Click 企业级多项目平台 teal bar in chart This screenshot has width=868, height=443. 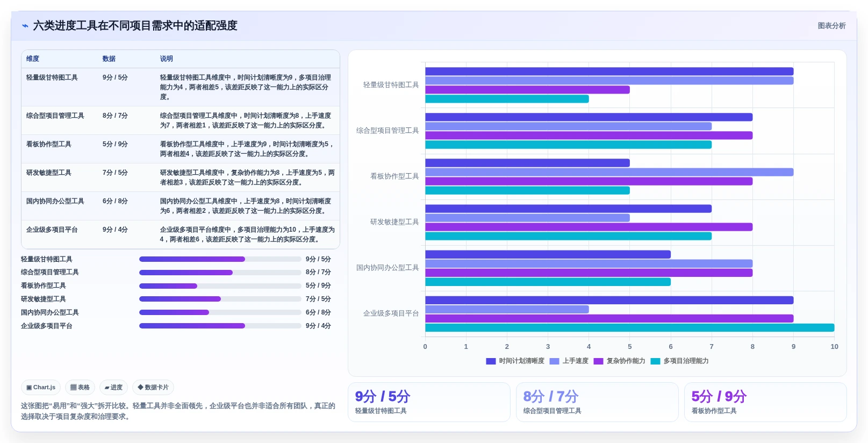pyautogui.click(x=629, y=328)
